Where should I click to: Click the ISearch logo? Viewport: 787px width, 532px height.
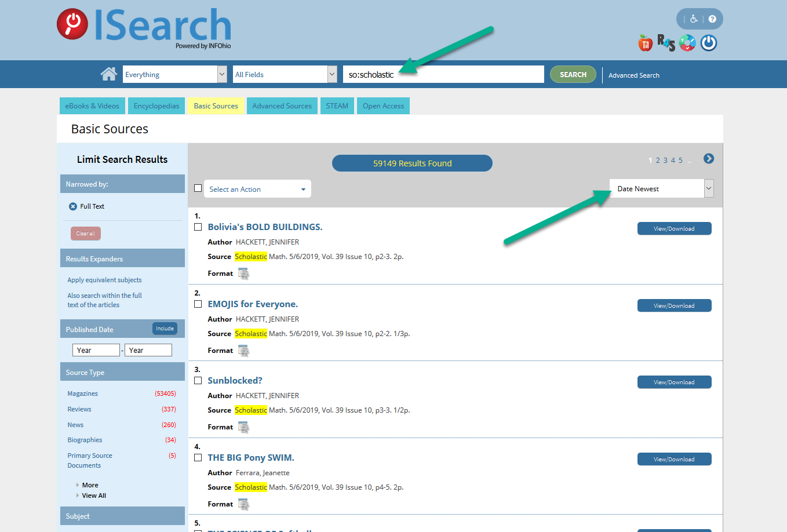(144, 28)
